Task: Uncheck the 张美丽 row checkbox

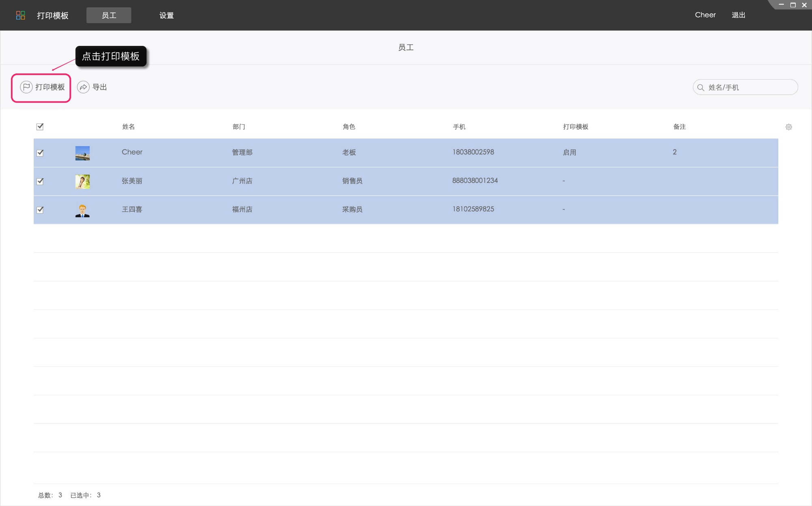Action: 40,182
